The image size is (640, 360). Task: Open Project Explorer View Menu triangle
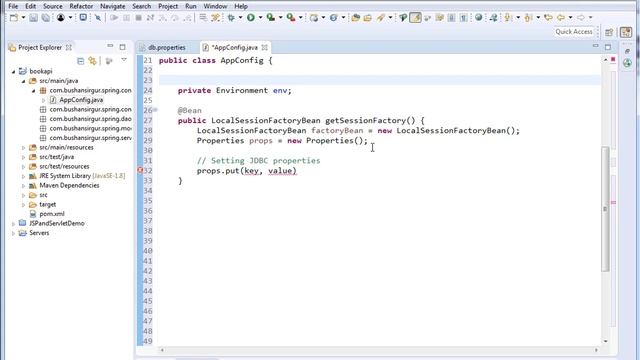(124, 60)
